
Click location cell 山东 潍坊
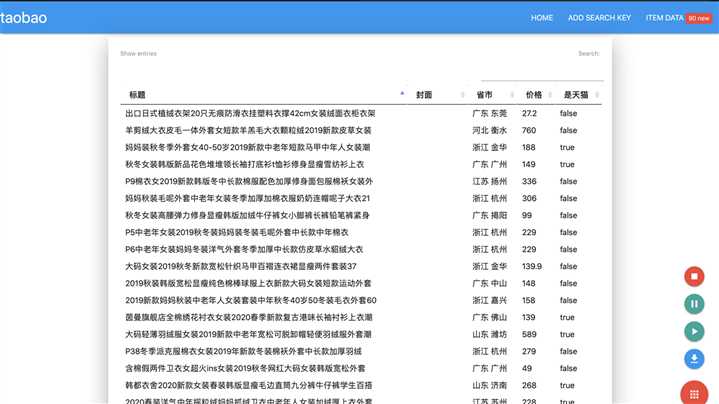tap(490, 334)
